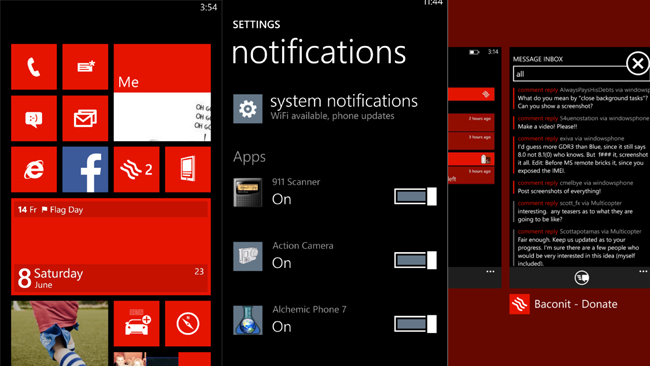Tap the Alchemic Phone 7 app icon

click(x=248, y=320)
